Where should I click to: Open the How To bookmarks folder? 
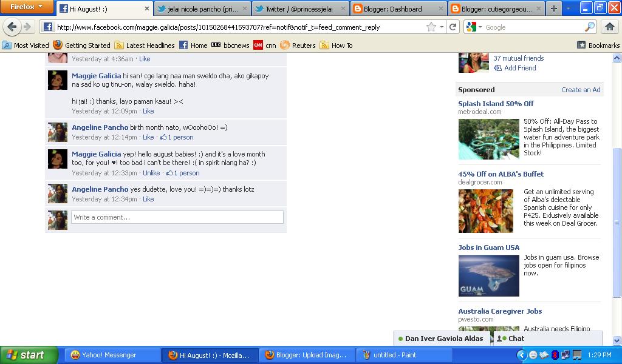click(x=336, y=45)
